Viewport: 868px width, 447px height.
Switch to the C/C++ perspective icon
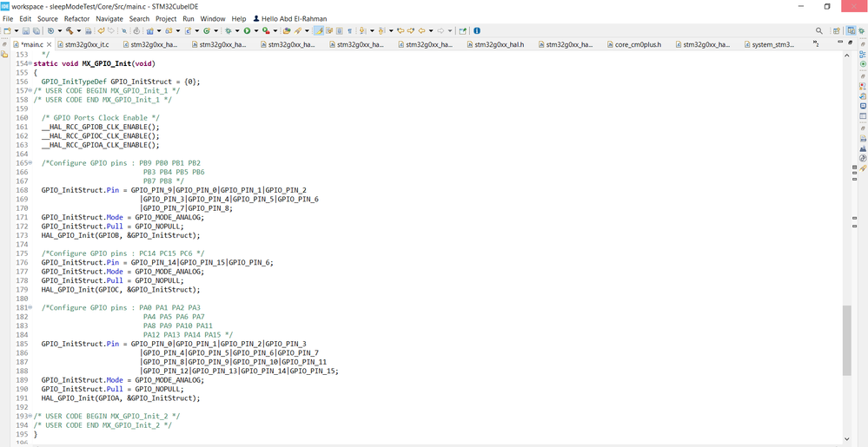(851, 31)
